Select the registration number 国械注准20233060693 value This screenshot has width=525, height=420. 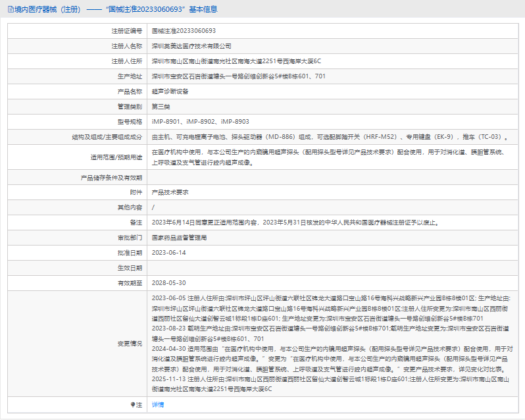coord(184,31)
